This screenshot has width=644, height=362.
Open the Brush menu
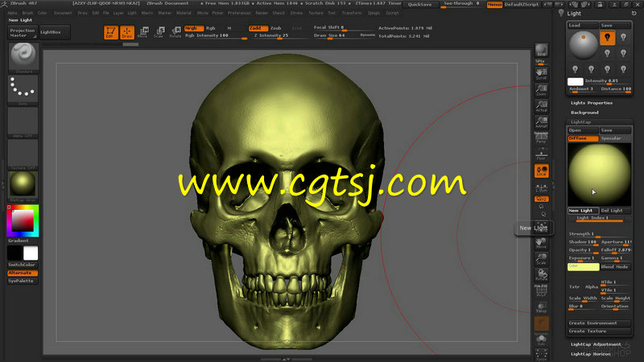pos(27,13)
